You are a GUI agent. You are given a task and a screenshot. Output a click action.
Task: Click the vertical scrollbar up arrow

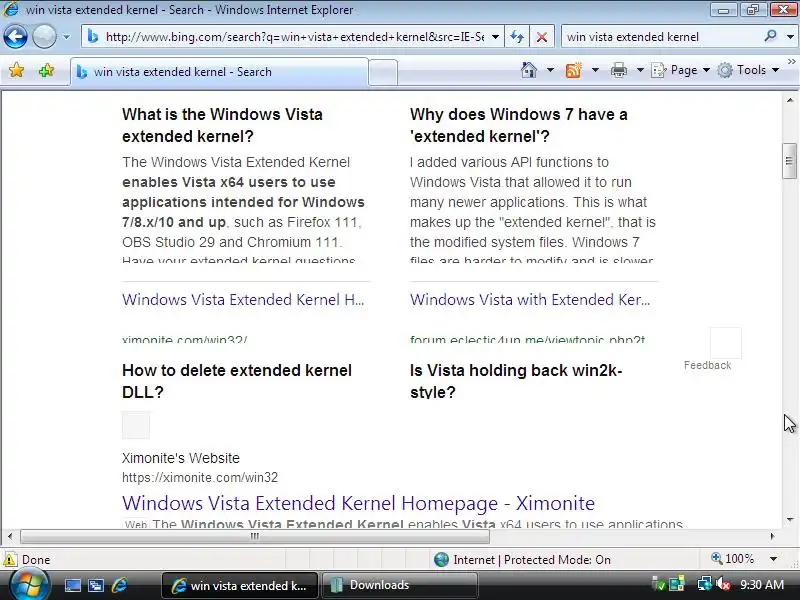coord(789,100)
